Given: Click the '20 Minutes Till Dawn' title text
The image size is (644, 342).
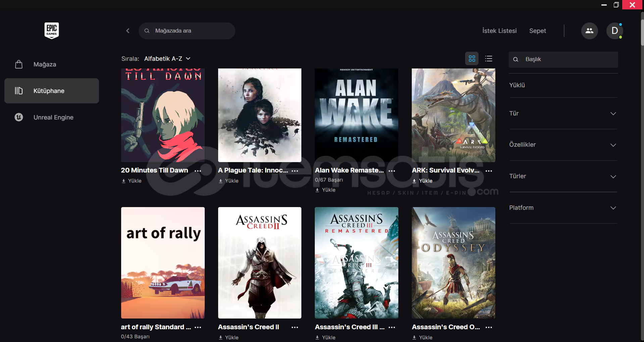Looking at the screenshot, I should tap(154, 170).
